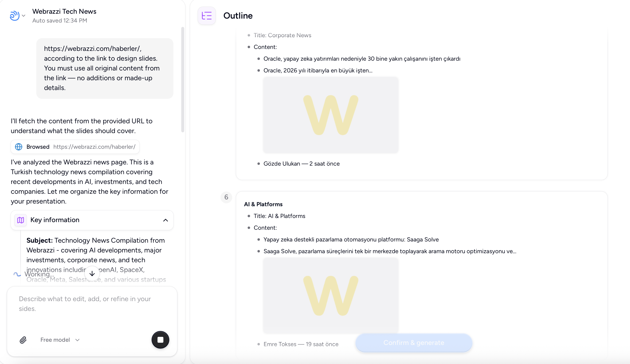The image size is (630, 364).
Task: Click the Webrazzi app logo swirl icon
Action: pos(15,15)
